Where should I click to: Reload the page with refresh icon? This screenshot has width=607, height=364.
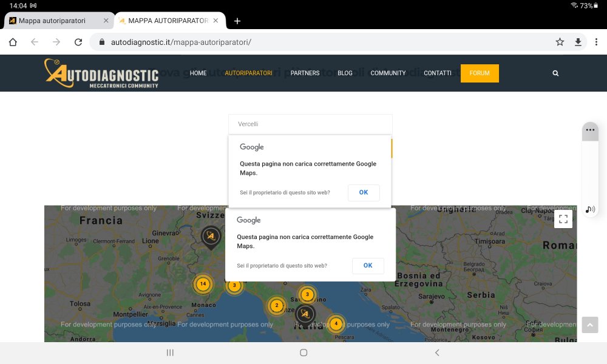click(x=78, y=42)
